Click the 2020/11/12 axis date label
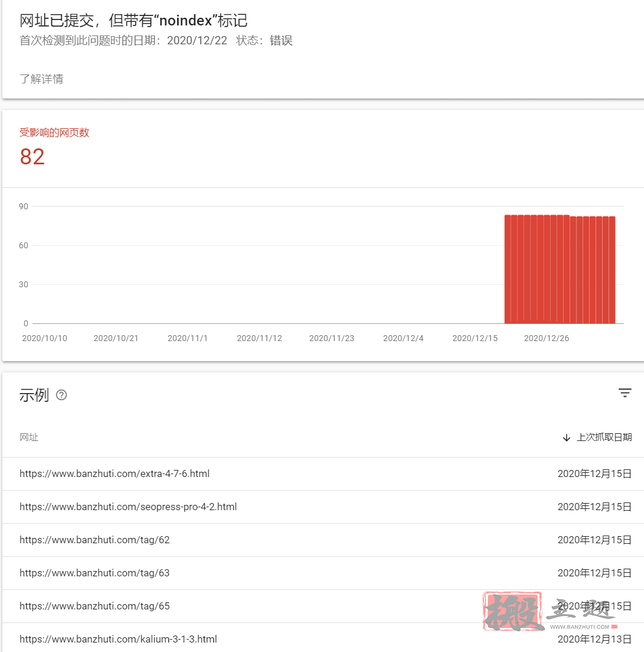 259,338
